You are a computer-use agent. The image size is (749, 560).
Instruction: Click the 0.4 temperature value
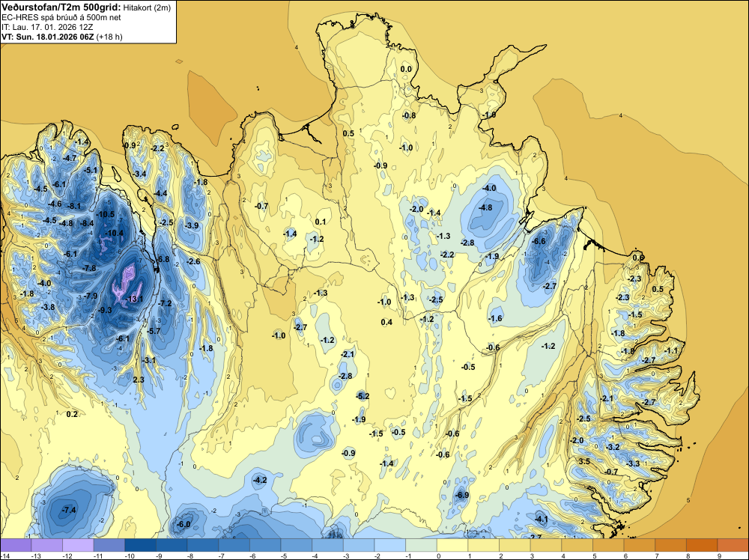[x=386, y=322]
